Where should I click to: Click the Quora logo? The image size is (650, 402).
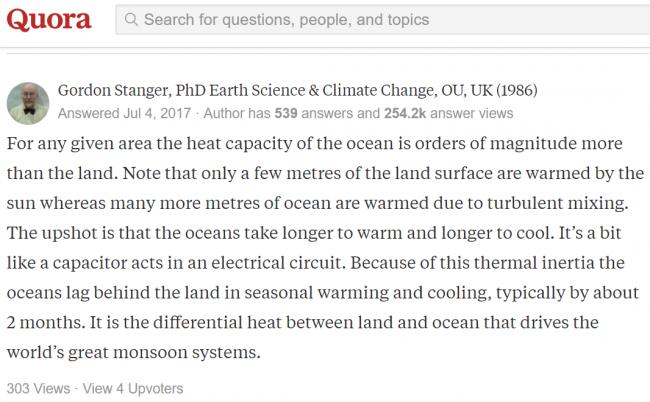49,20
